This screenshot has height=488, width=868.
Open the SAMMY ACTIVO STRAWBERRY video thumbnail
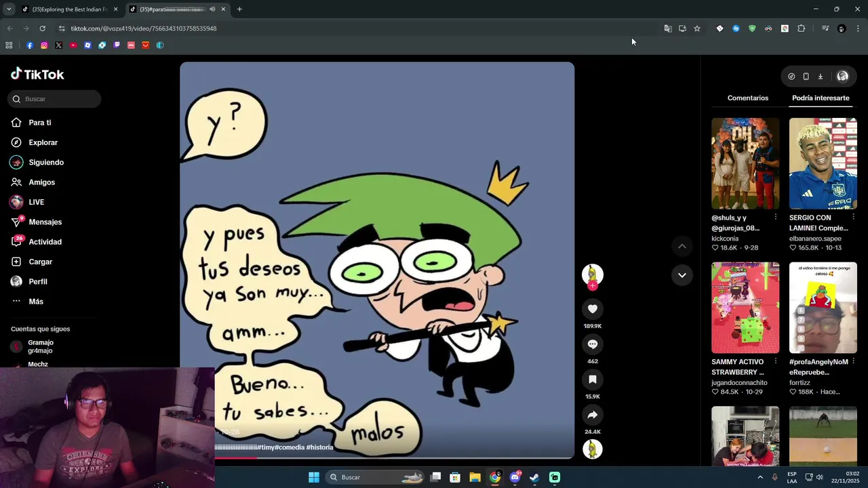[745, 308]
